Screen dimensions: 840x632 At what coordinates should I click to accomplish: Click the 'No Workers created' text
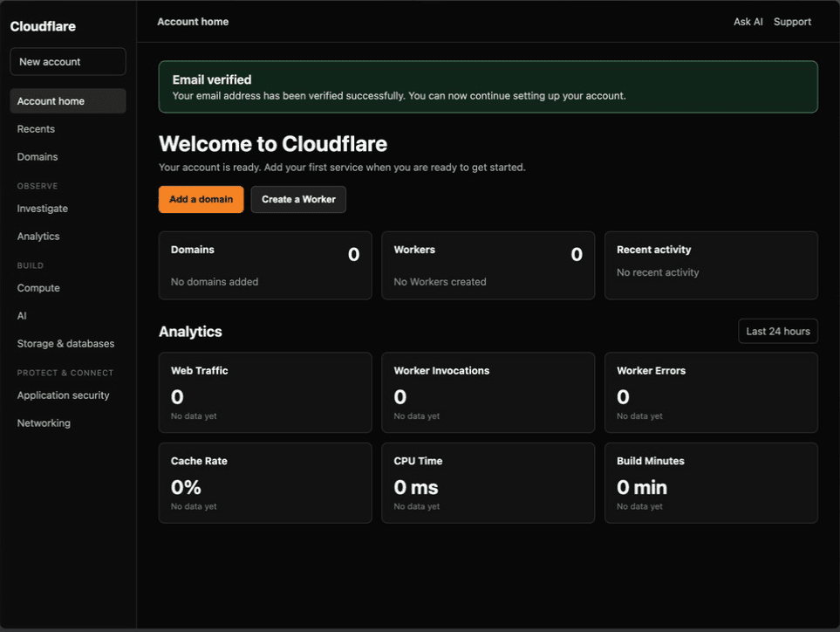pos(440,281)
